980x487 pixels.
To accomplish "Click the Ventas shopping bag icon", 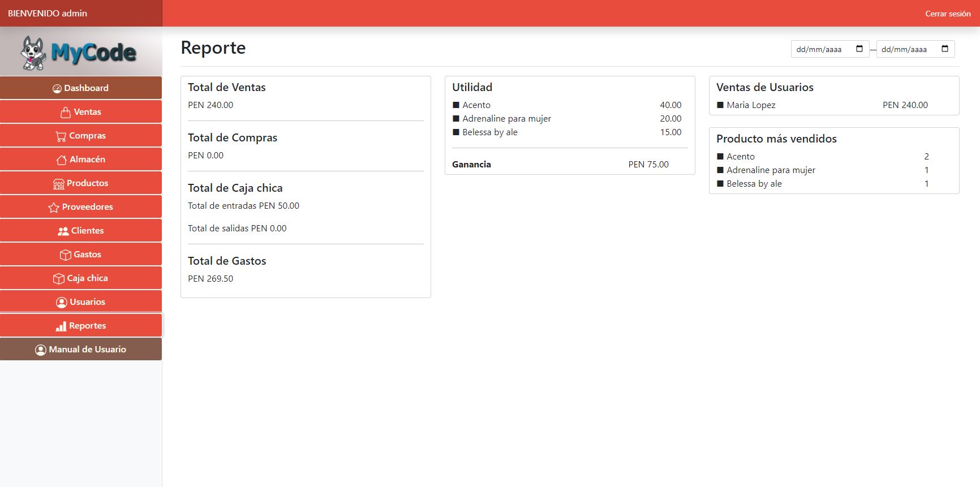I will (x=66, y=112).
